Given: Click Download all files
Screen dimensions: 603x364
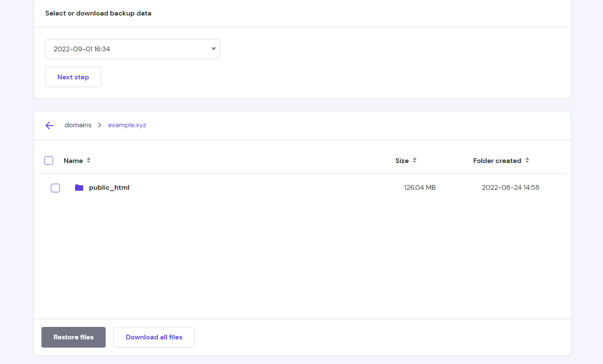Looking at the screenshot, I should click(154, 337).
